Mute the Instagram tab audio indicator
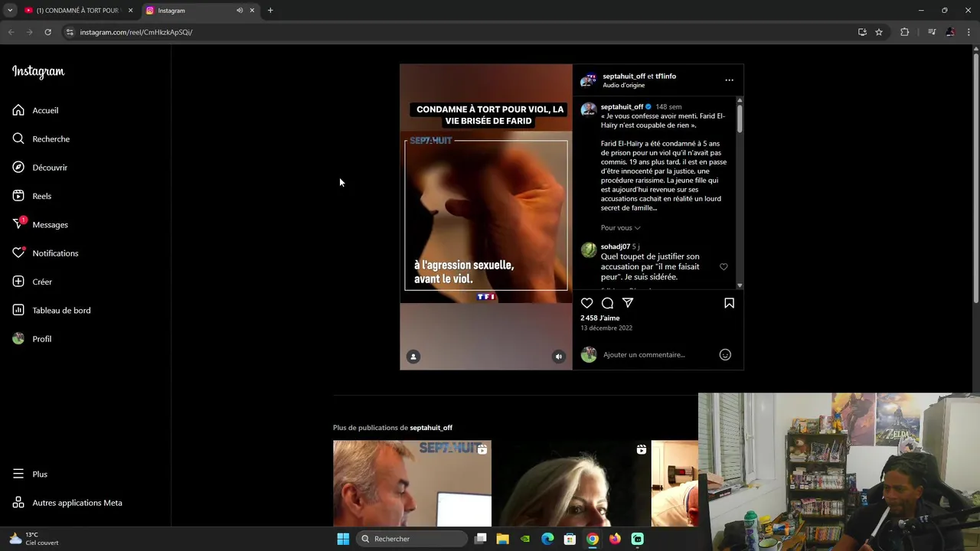Screen dimensions: 980x551 point(240,11)
